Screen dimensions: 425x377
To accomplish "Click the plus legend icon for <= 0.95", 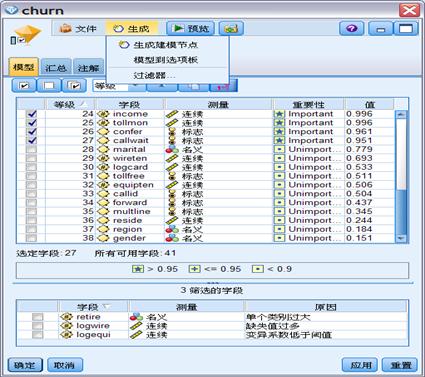I will (x=195, y=269).
